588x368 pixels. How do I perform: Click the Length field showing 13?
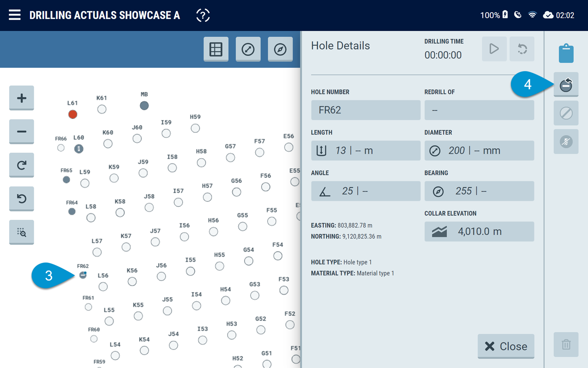click(x=366, y=150)
